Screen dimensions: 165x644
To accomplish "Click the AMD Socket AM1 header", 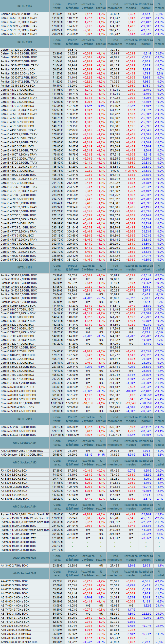I will (x=25, y=443).
